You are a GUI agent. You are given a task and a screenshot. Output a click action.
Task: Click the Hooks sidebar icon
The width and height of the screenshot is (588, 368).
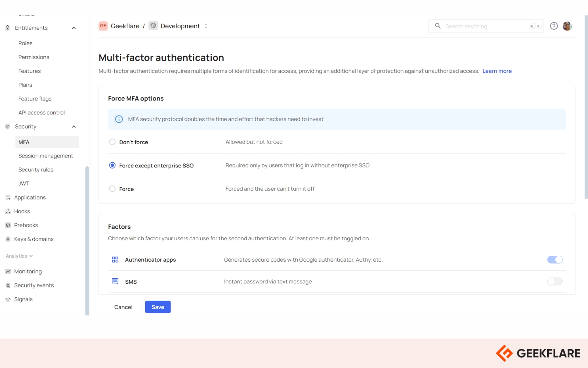click(8, 211)
